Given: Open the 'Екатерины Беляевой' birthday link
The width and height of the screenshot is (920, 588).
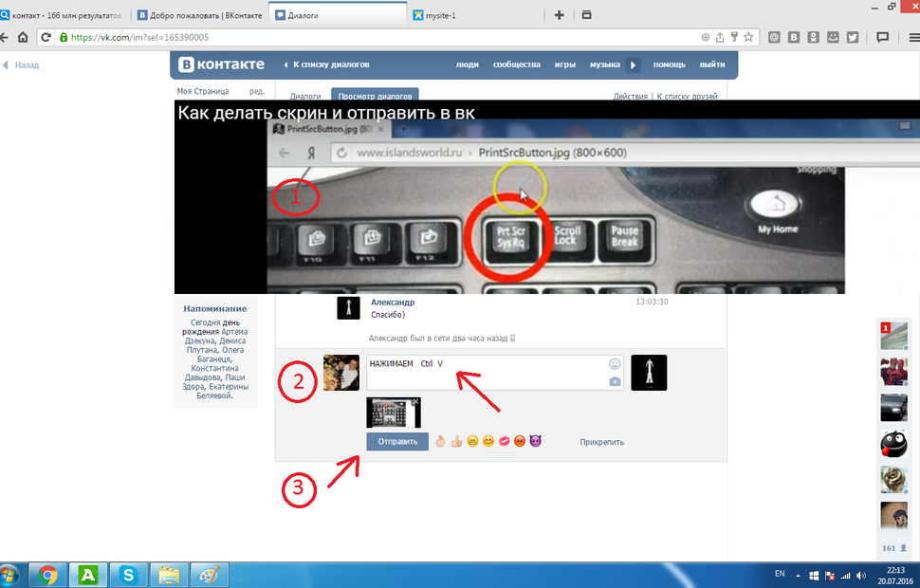Looking at the screenshot, I should tap(223, 392).
